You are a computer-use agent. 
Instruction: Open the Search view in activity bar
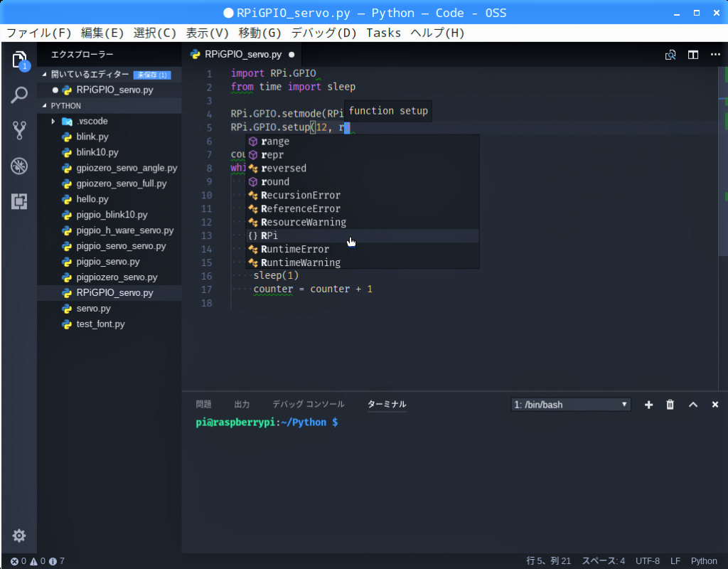point(19,95)
